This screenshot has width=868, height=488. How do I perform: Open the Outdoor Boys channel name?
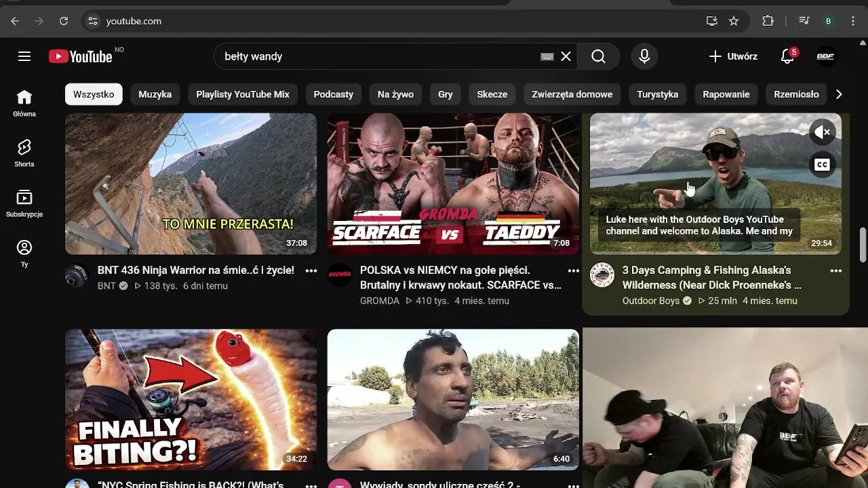651,301
